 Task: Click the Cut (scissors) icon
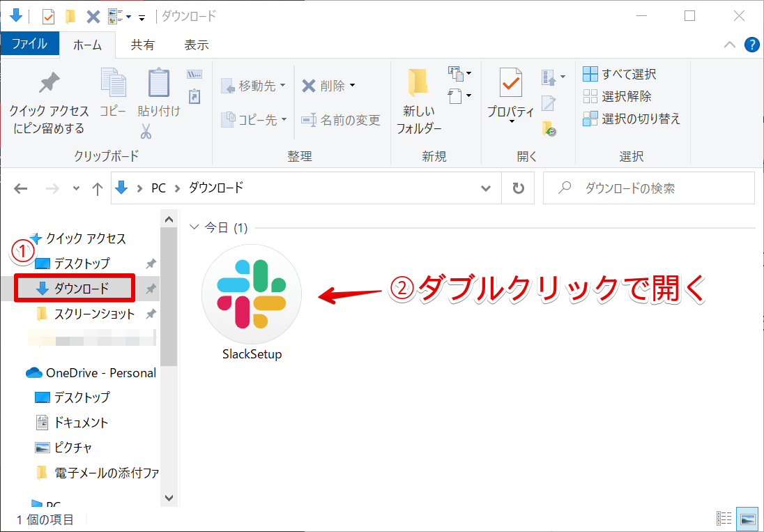click(x=146, y=131)
